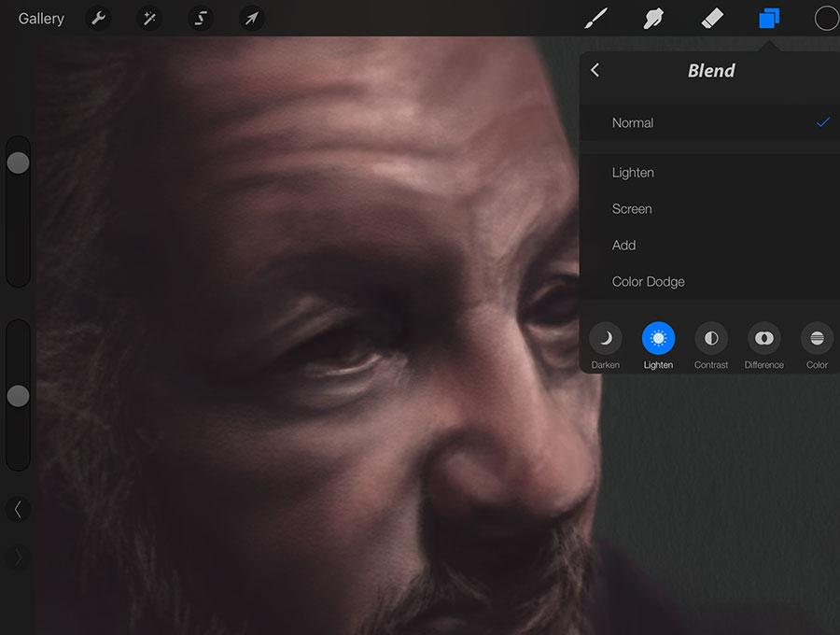Open the color picker circle

tap(824, 18)
